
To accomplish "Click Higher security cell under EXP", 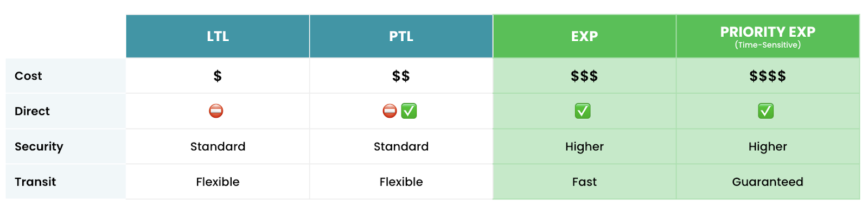I will tap(584, 146).
